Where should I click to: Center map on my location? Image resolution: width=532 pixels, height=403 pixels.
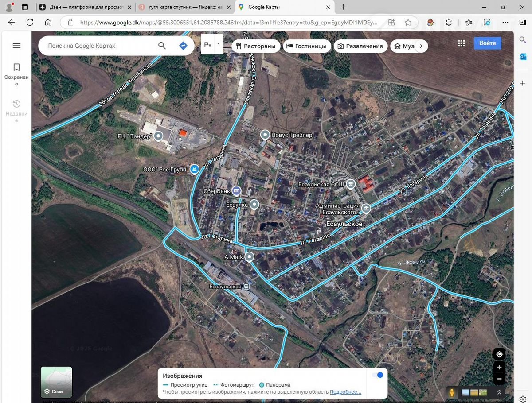coord(499,354)
